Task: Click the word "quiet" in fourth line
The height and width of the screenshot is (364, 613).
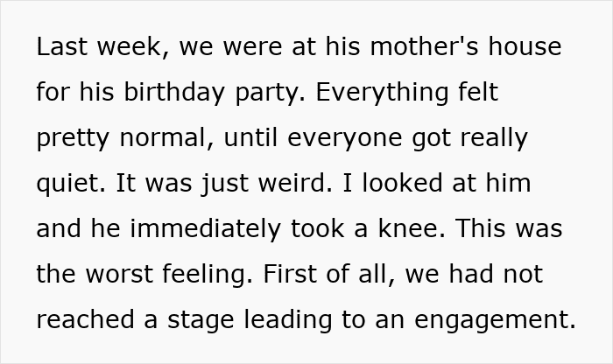Action: point(70,184)
